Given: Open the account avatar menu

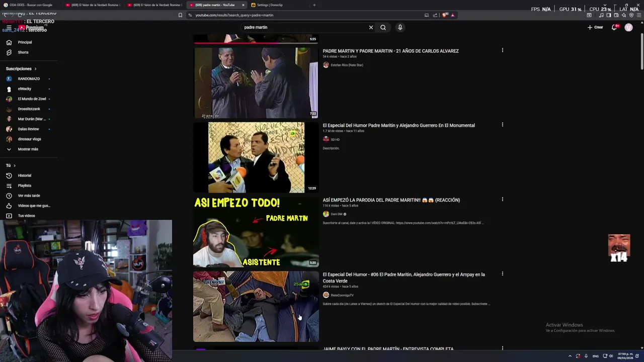Looking at the screenshot, I should [x=628, y=28].
